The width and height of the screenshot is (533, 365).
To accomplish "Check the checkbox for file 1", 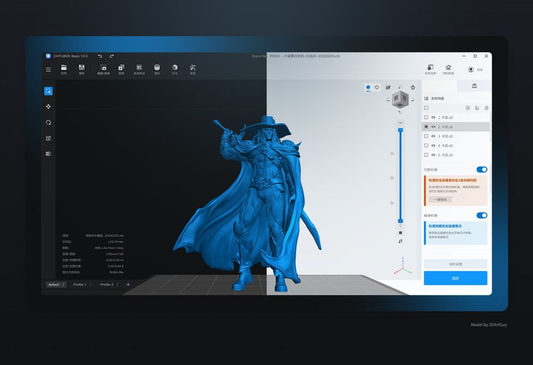I will point(426,117).
